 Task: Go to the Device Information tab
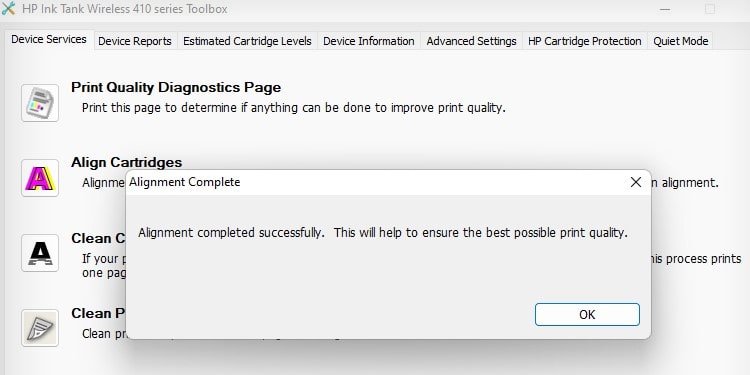pyautogui.click(x=369, y=41)
